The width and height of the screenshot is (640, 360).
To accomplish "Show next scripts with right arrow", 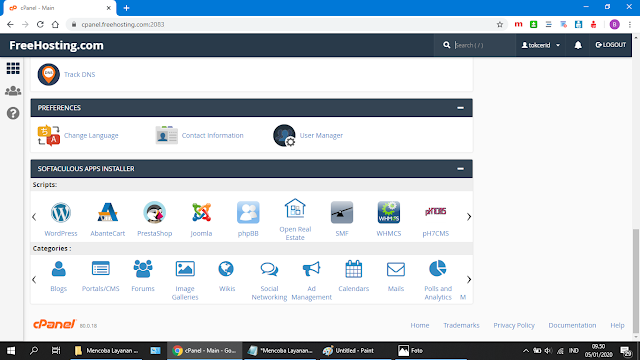I will (469, 217).
